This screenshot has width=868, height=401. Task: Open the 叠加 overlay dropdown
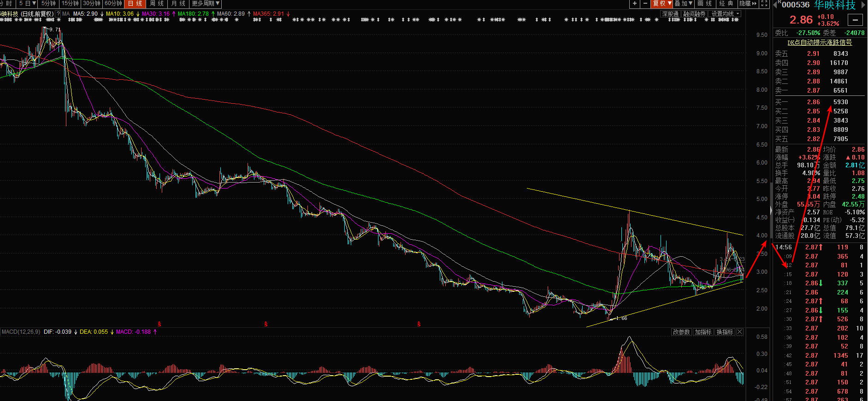684,4
